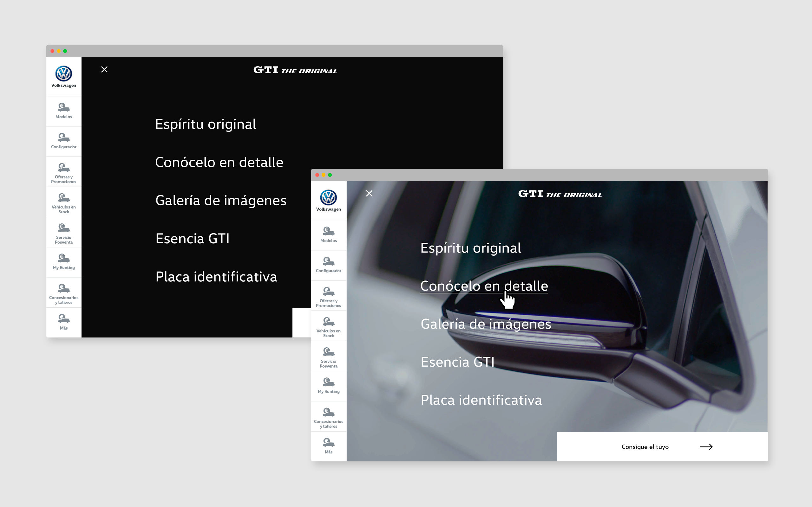Open Concesionarios y talleres in front sidebar

(x=329, y=416)
